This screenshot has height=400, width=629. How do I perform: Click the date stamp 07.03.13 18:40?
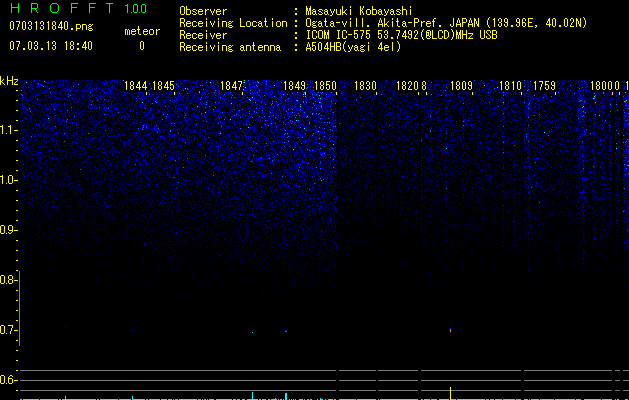[x=51, y=46]
